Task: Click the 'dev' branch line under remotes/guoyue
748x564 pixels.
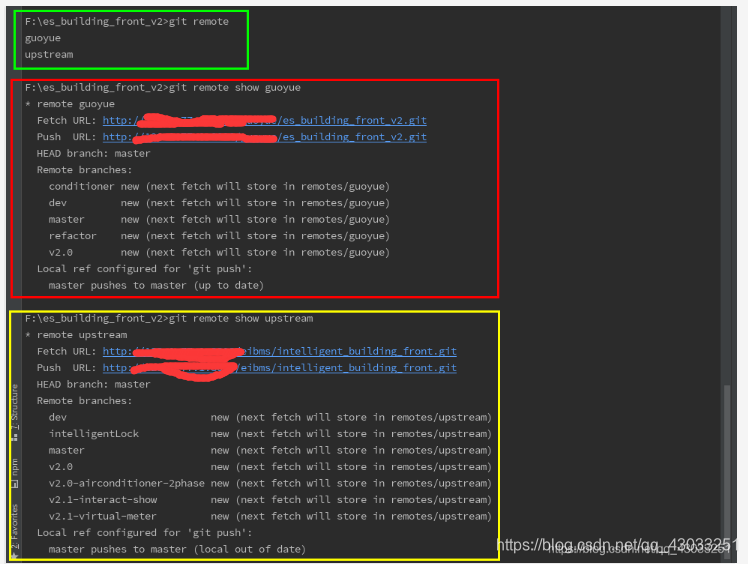Action: [219, 203]
